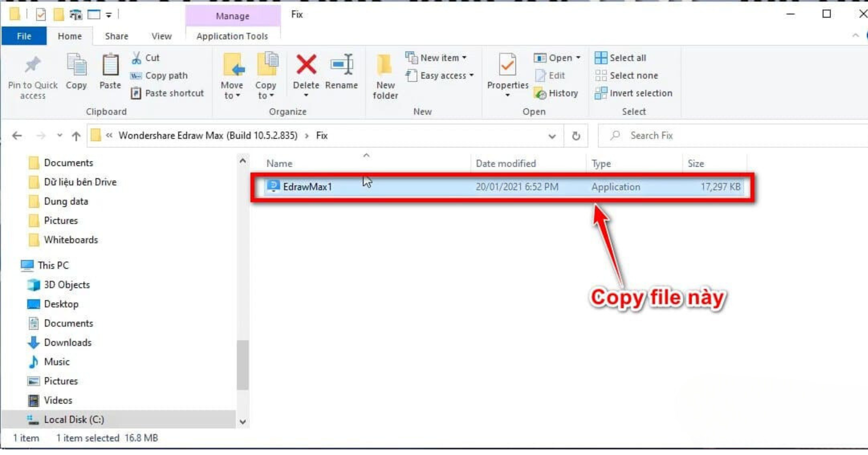Click Select all
Image resolution: width=868 pixels, height=455 pixels.
coord(620,58)
